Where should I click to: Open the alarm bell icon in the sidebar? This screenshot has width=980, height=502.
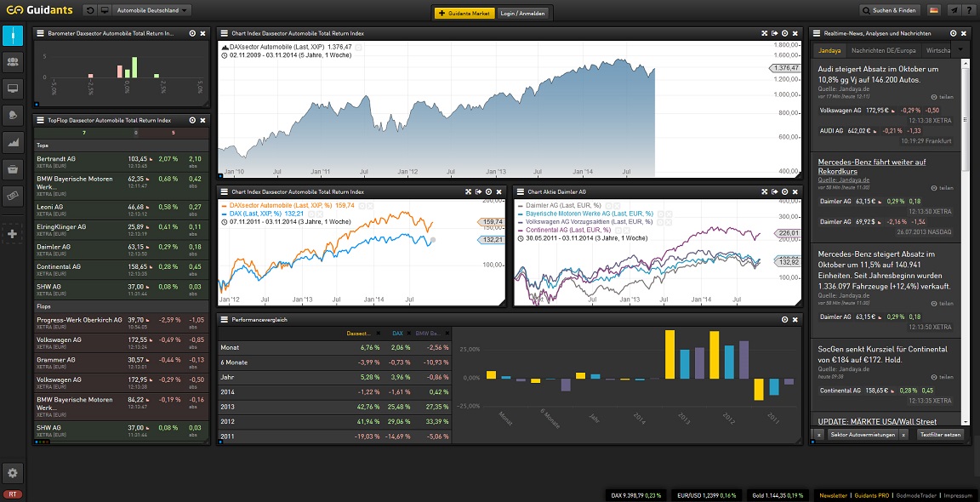[x=13, y=115]
